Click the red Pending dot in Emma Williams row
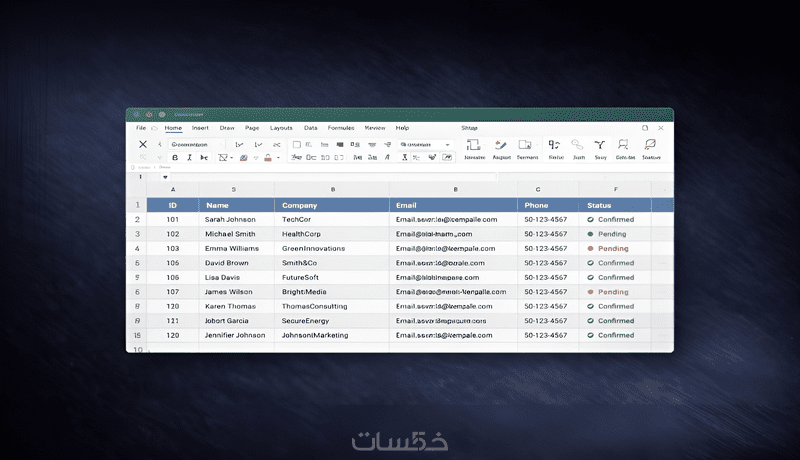 pos(590,249)
